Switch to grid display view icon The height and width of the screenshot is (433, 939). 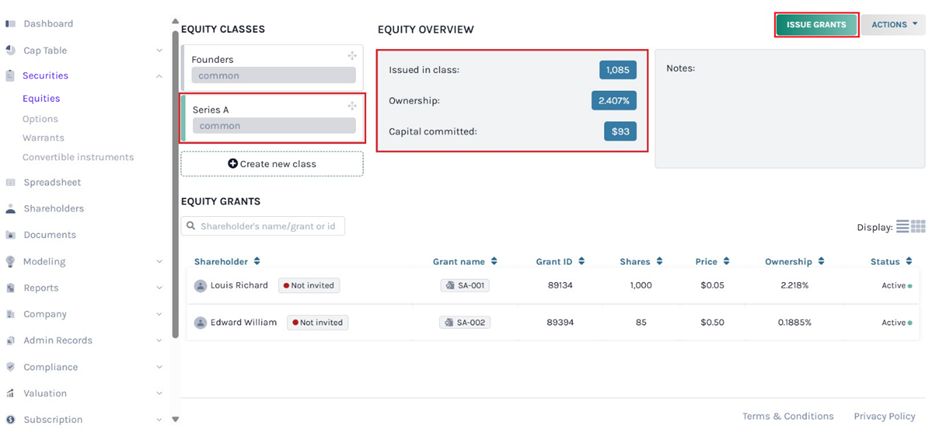pos(919,226)
